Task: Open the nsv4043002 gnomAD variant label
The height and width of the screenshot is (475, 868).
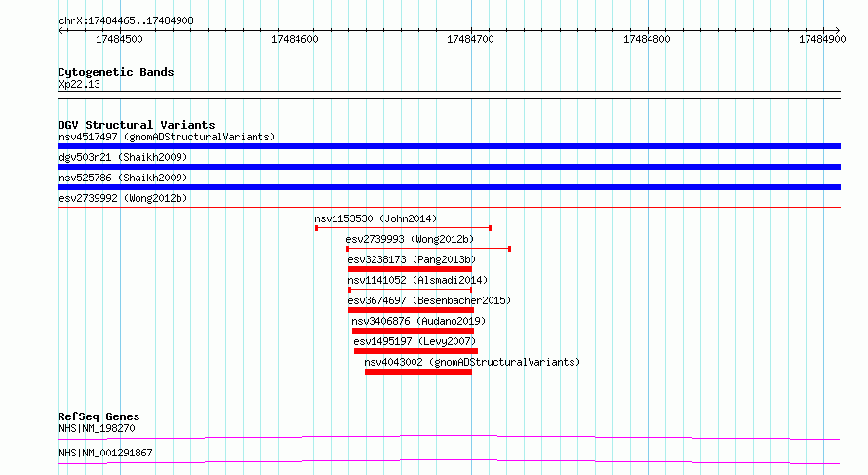Action: (472, 362)
